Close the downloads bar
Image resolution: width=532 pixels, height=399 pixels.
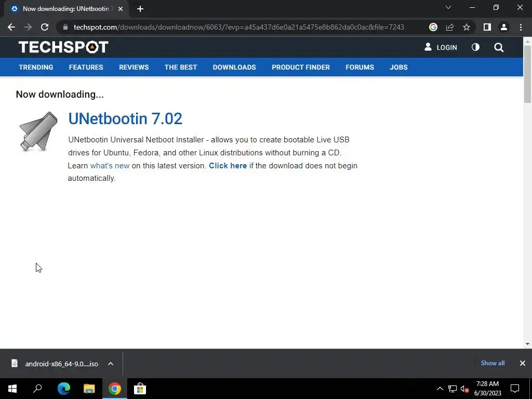[523, 363]
